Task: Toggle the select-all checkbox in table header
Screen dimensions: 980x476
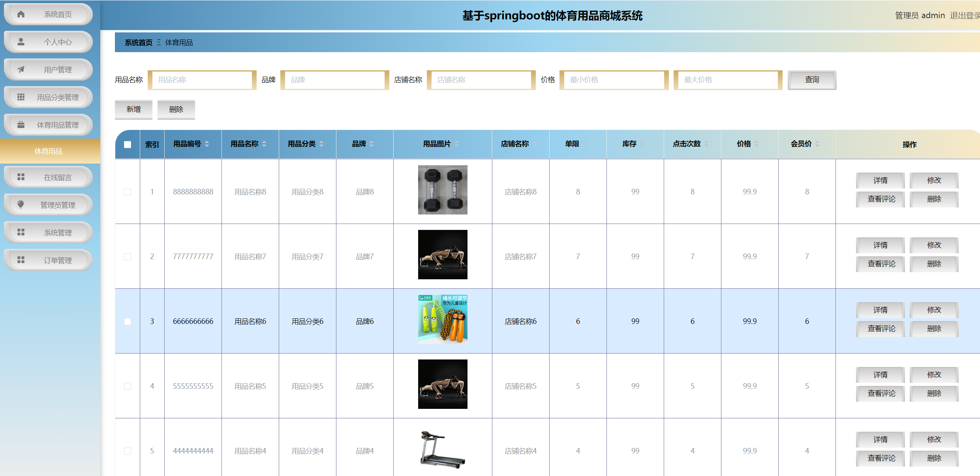Action: click(x=127, y=145)
